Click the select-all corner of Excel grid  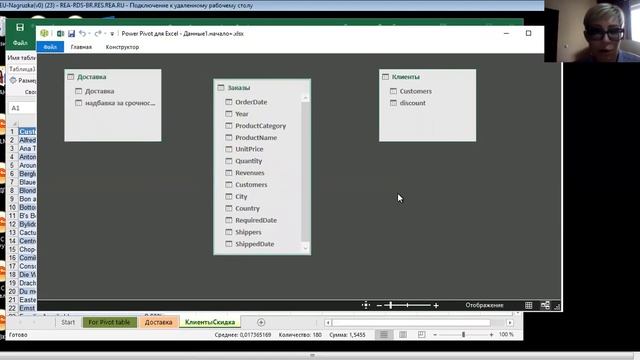14,123
